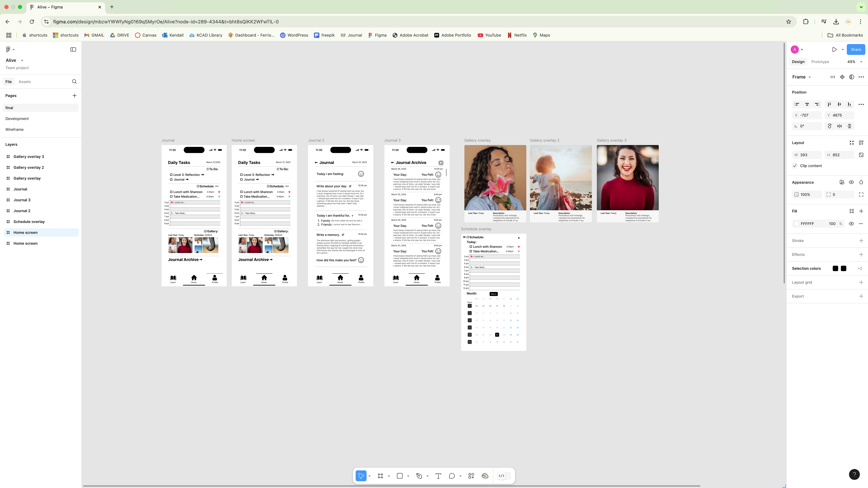Click the blue Share button

(856, 49)
